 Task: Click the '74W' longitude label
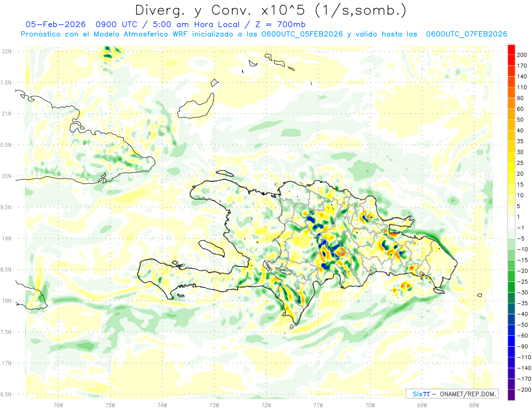pos(162,405)
